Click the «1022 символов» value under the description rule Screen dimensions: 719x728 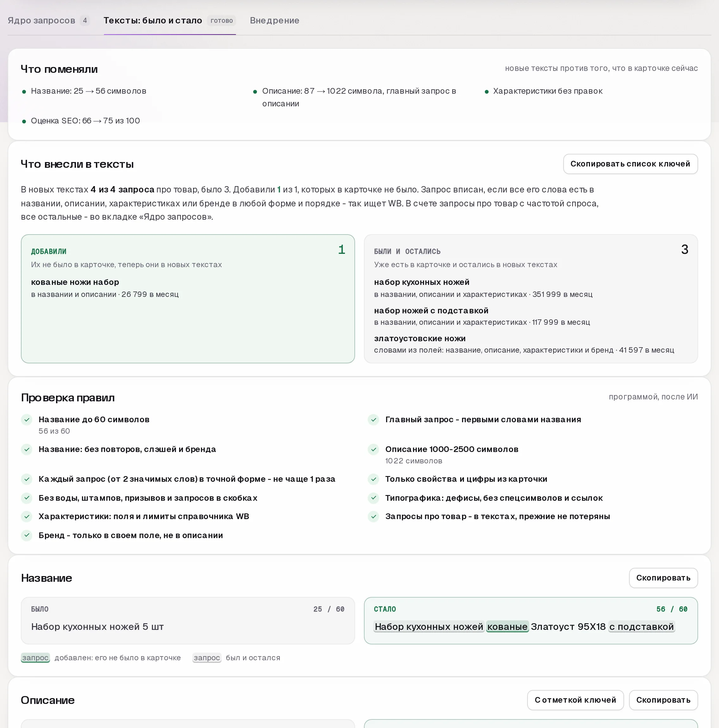414,461
